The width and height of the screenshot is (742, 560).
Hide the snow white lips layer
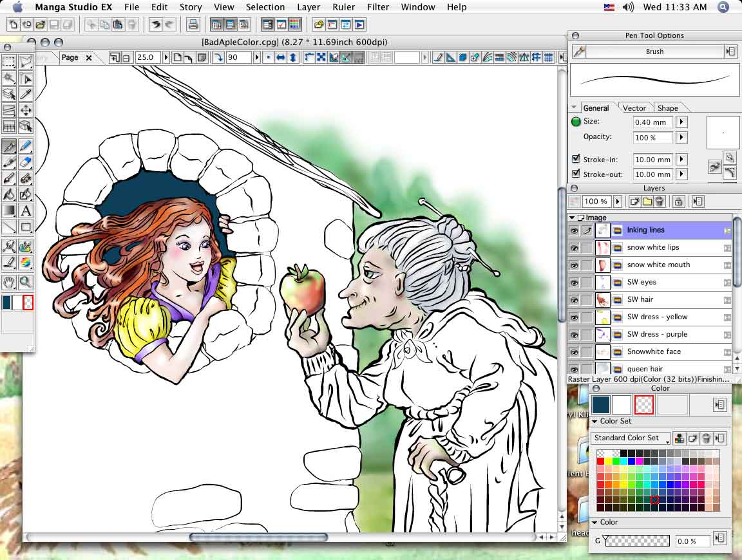tap(574, 248)
